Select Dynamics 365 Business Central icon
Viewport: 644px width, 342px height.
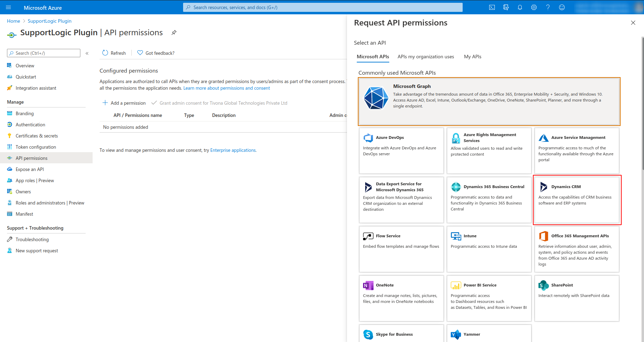pyautogui.click(x=456, y=187)
